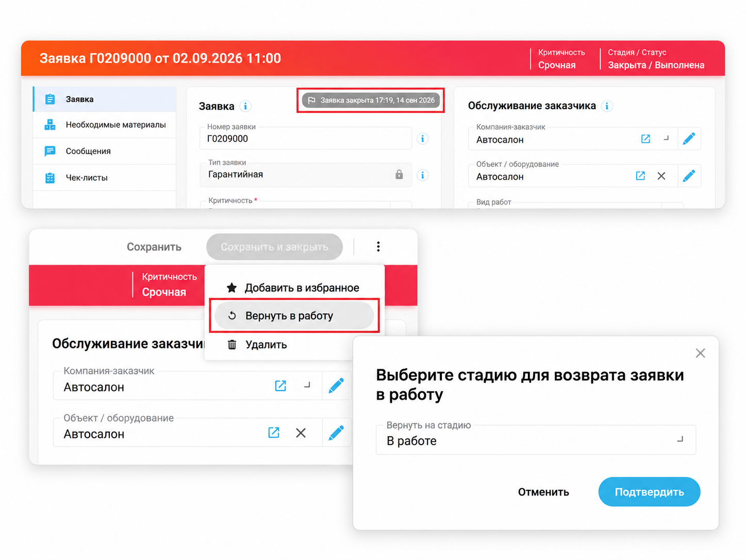Screen dimensions: 746x560
Task: Select Удалить menu item
Action: [294, 345]
